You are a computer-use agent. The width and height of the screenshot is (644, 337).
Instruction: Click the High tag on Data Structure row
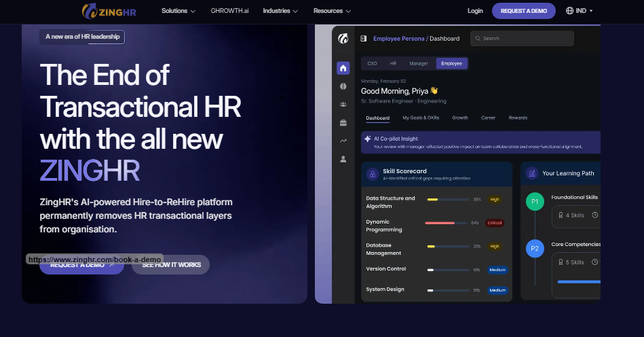point(495,199)
